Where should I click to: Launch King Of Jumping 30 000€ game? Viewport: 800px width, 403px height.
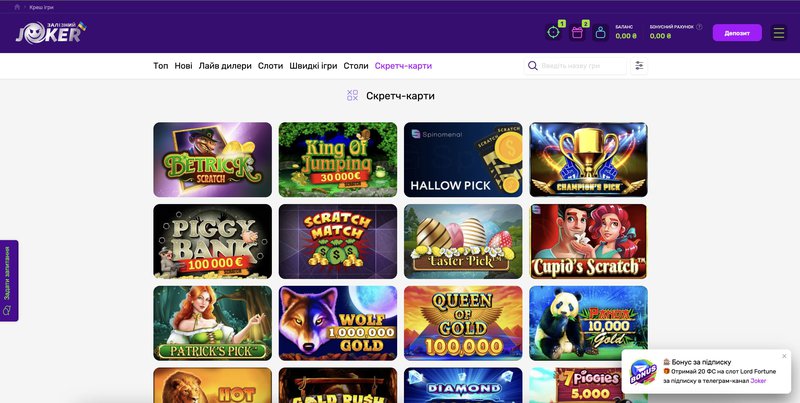click(338, 160)
